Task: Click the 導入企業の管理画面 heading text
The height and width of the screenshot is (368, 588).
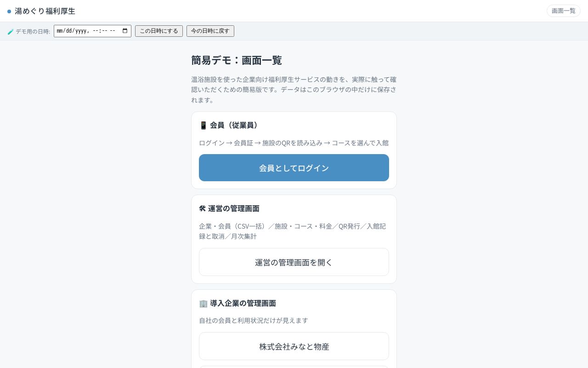Action: (243, 303)
